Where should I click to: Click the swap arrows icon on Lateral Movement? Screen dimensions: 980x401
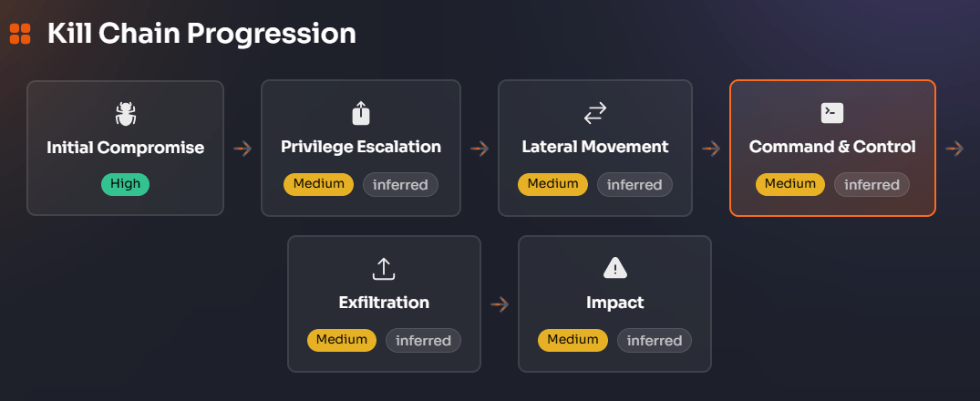595,113
